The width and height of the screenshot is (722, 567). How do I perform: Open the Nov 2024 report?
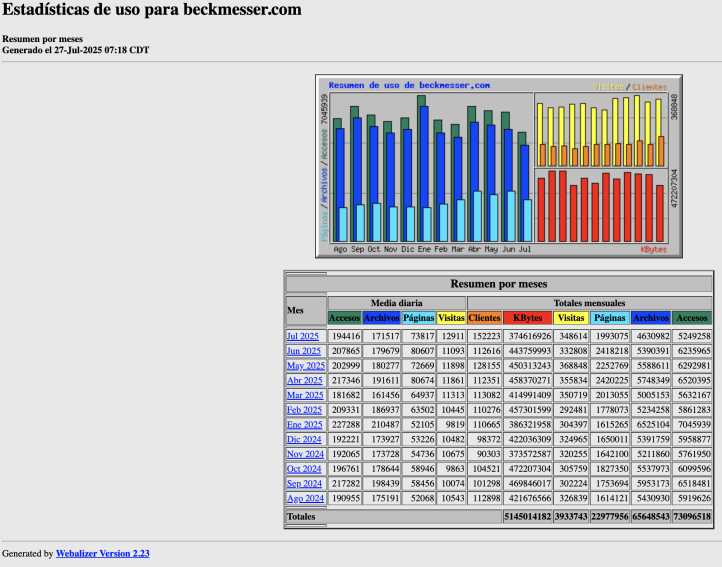(305, 454)
